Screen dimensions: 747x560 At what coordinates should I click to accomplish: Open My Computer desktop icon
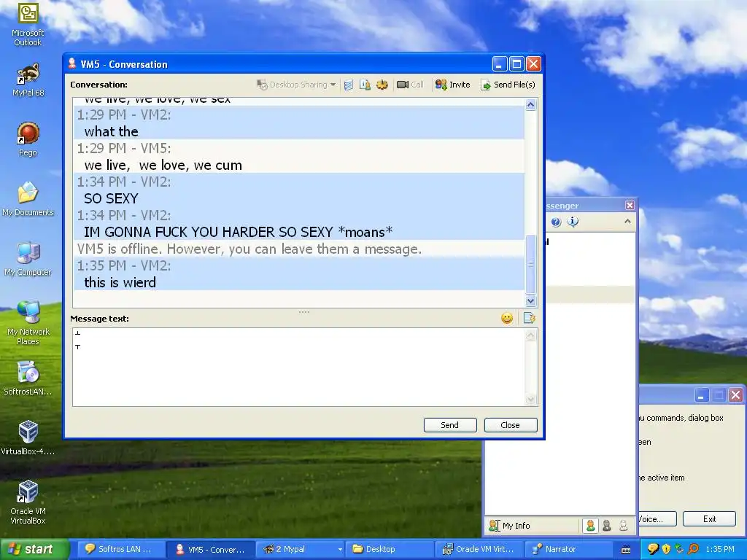tap(28, 259)
